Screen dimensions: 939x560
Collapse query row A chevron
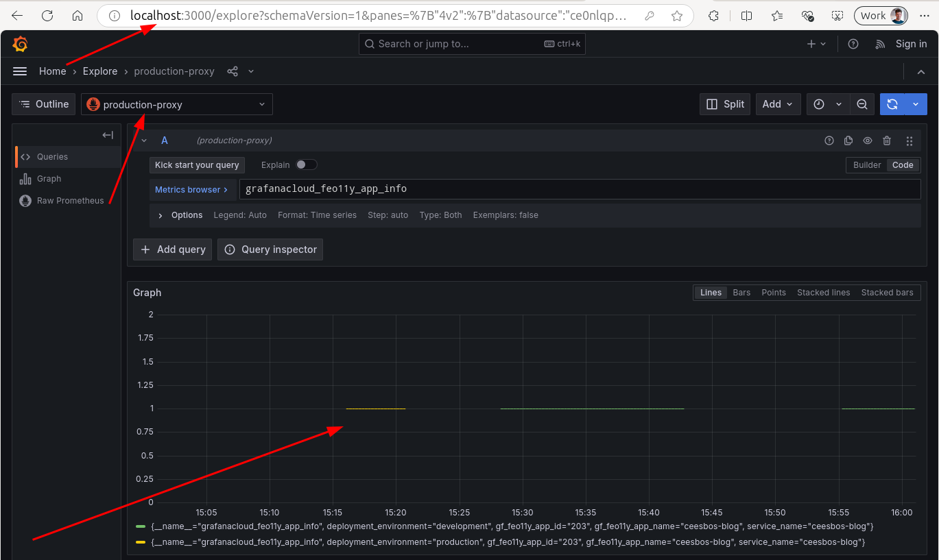[x=144, y=141]
